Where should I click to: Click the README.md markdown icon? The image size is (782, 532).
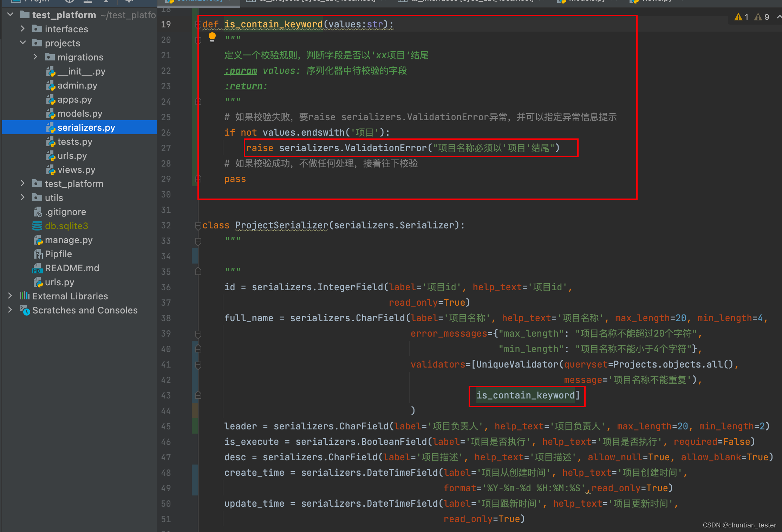[37, 268]
